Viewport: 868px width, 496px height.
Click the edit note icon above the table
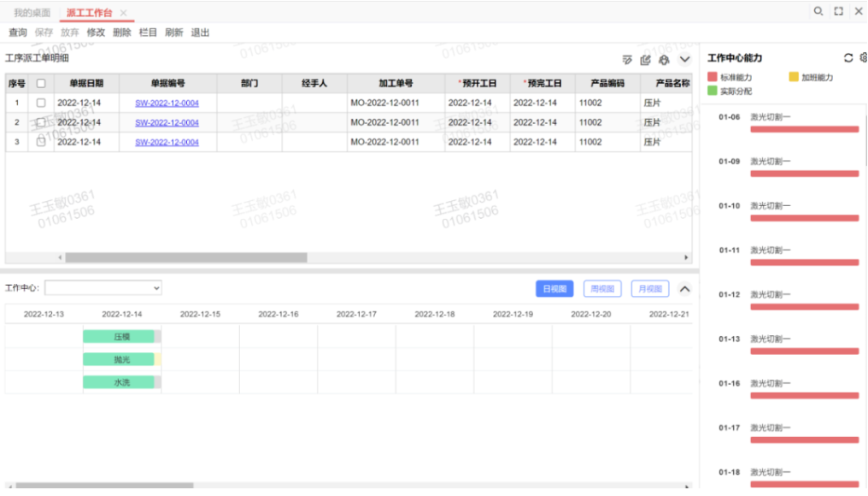(x=646, y=60)
